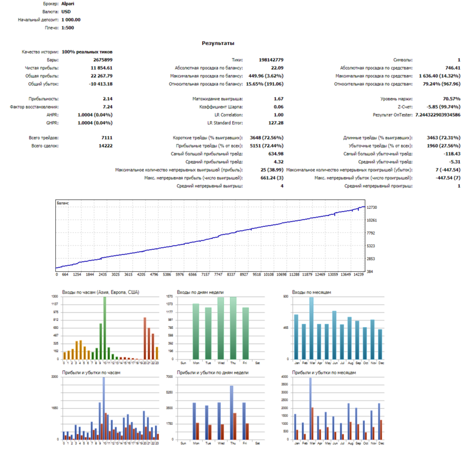Click the initial deposit value "1 000.00"

coord(71,20)
